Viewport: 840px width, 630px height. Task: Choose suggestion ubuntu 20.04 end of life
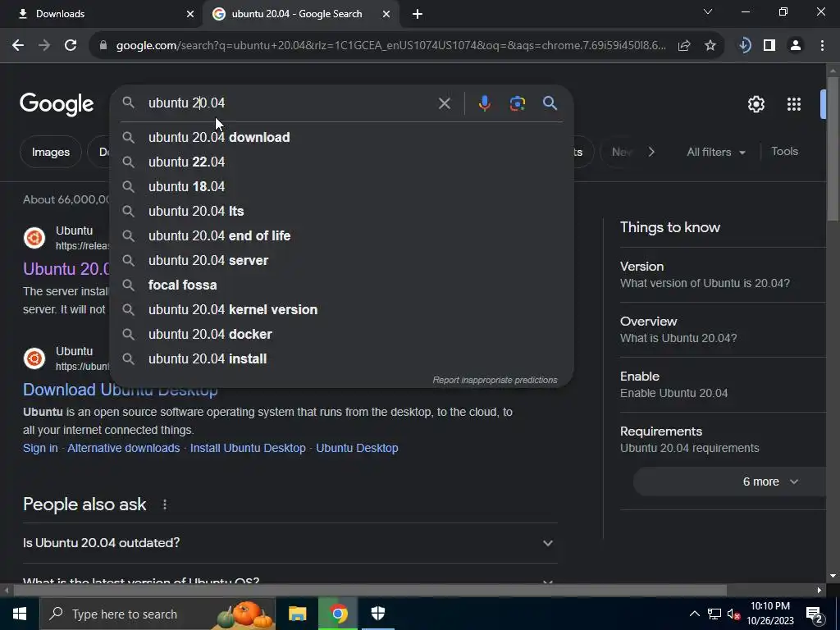[342, 235]
